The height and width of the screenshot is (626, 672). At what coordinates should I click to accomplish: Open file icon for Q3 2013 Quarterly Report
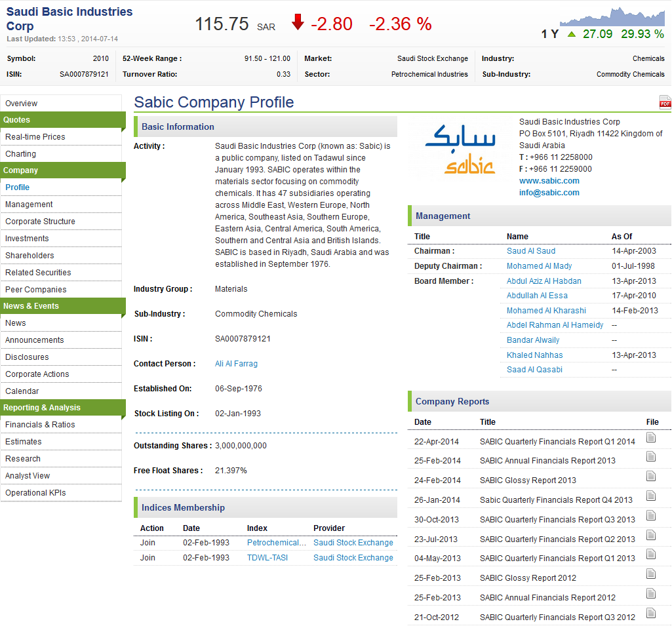pyautogui.click(x=651, y=515)
